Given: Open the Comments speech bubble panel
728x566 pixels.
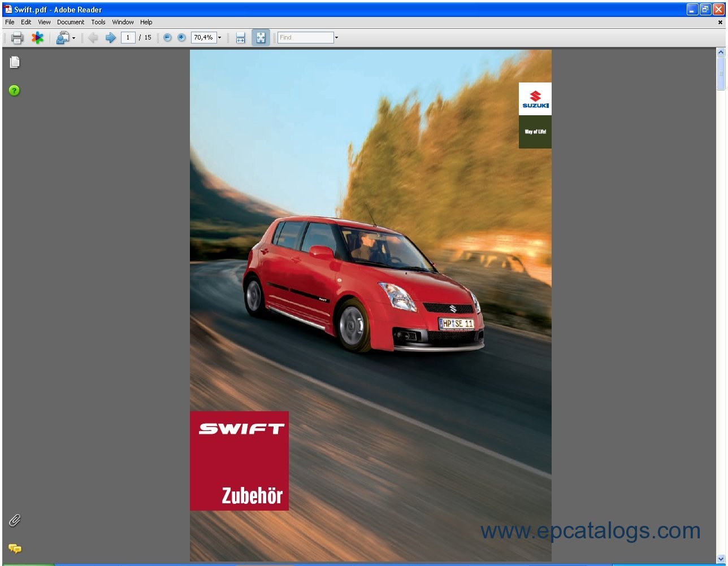Looking at the screenshot, I should 15,548.
